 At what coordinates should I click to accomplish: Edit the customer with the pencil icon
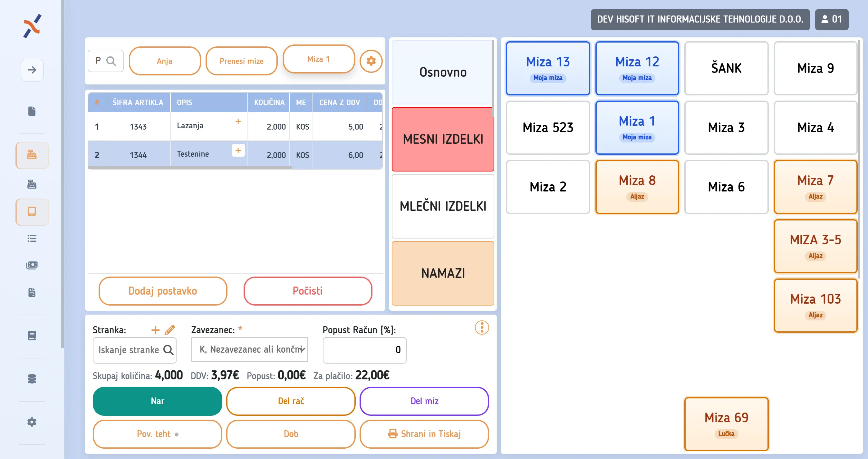(170, 330)
